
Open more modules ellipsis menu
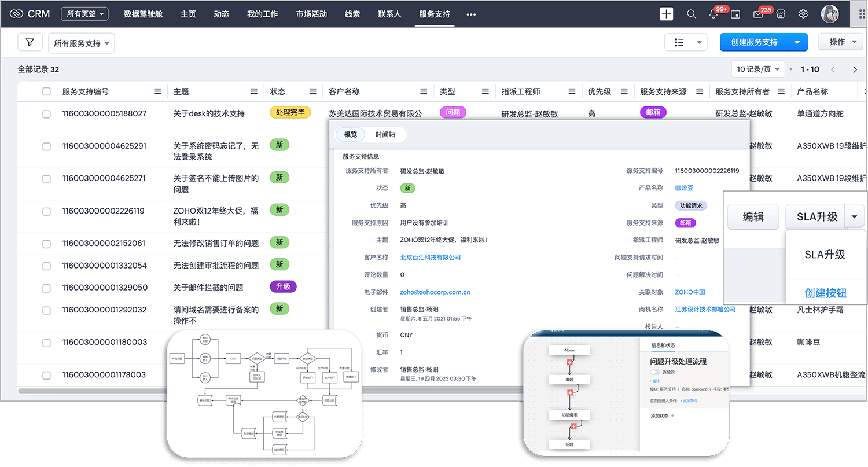click(471, 14)
